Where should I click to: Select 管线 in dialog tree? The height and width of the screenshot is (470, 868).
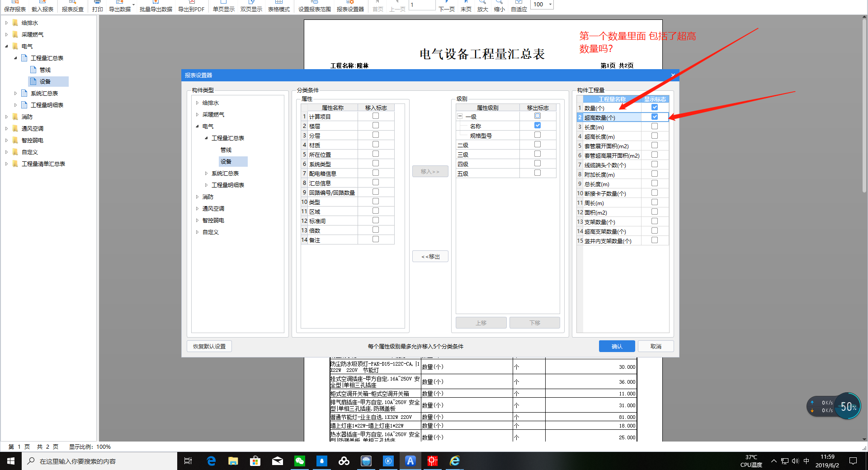226,150
